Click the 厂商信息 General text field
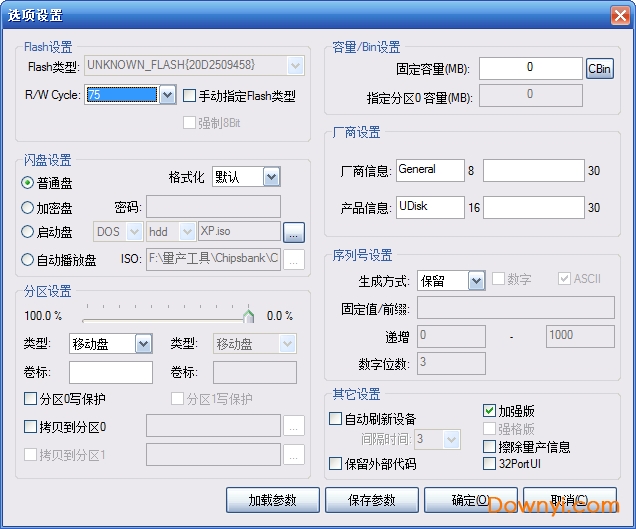Screen dimensions: 636x529 point(430,171)
